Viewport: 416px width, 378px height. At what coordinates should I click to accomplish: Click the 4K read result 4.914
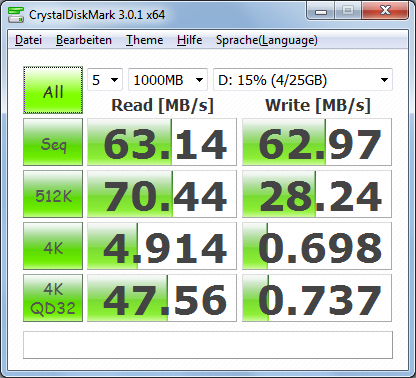pos(162,246)
